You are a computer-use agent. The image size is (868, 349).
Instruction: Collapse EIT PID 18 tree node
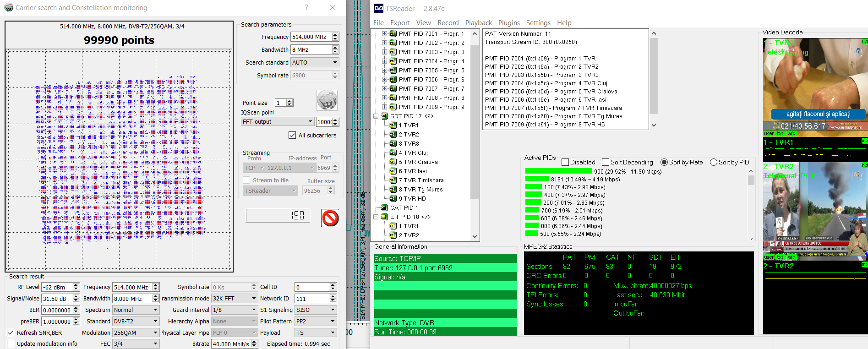tap(376, 217)
